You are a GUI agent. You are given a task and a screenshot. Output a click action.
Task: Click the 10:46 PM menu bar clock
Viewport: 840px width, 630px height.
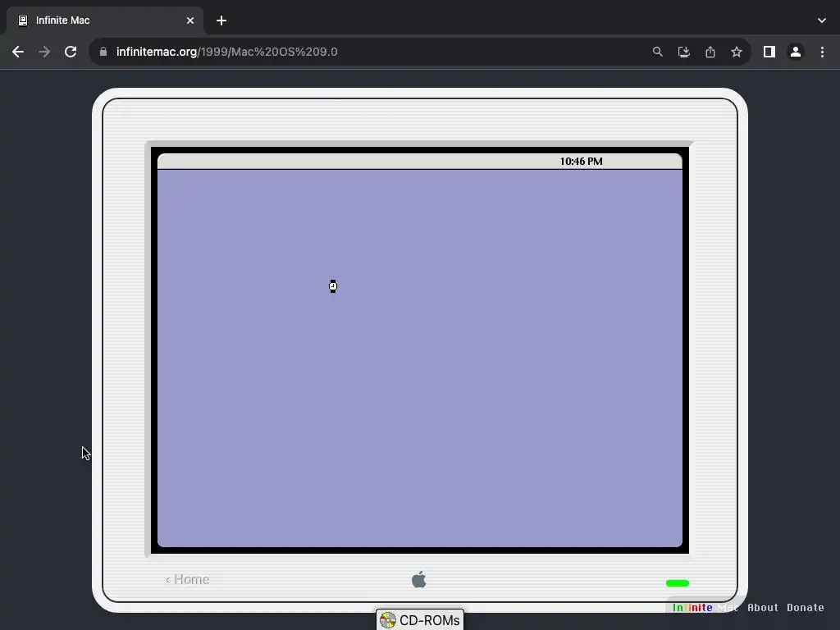582,162
